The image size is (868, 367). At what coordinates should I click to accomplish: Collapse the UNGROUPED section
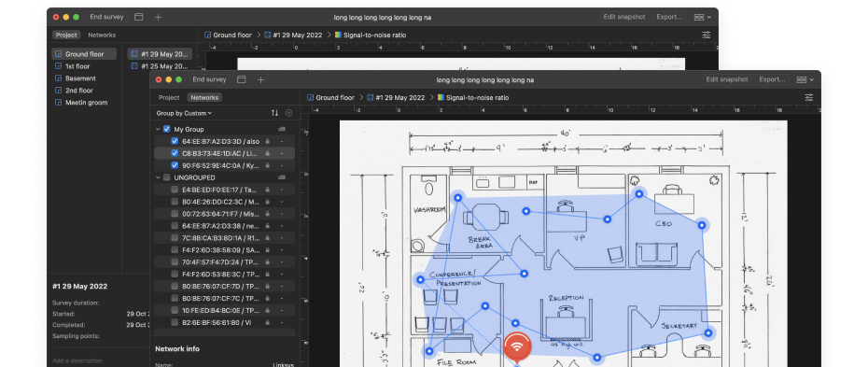(x=159, y=177)
